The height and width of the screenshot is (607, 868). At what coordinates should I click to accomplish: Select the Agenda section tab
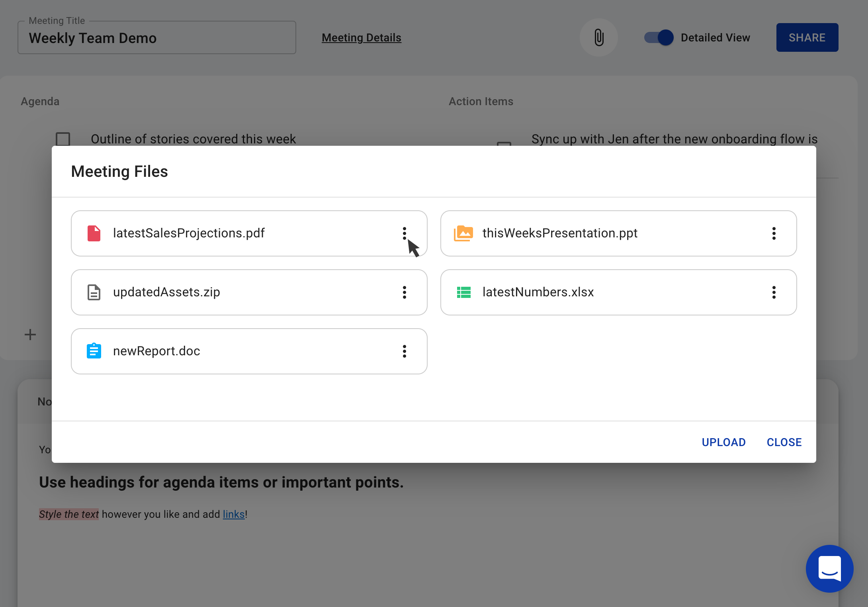41,101
